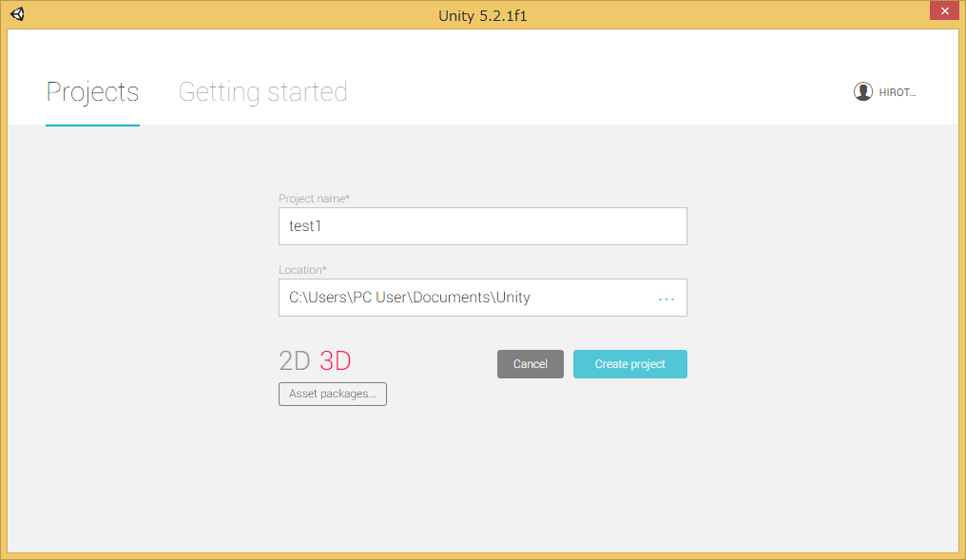Switch to the Projects tab
Viewport: 966px width, 560px height.
click(92, 92)
